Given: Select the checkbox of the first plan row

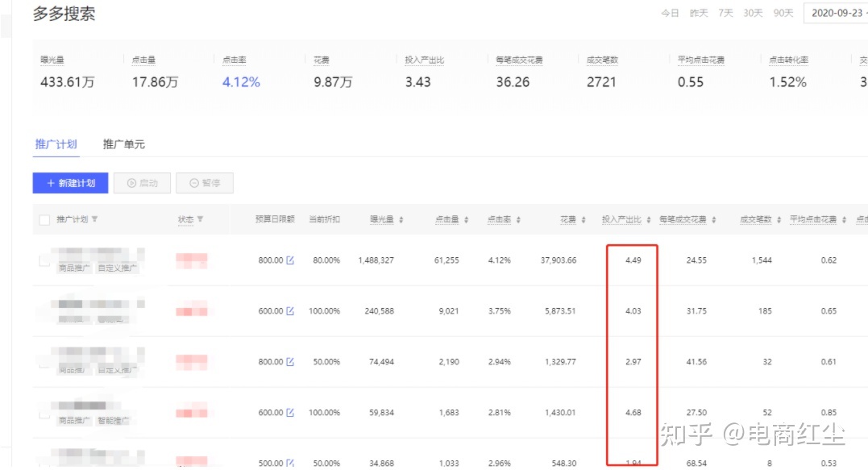Looking at the screenshot, I should (44, 260).
